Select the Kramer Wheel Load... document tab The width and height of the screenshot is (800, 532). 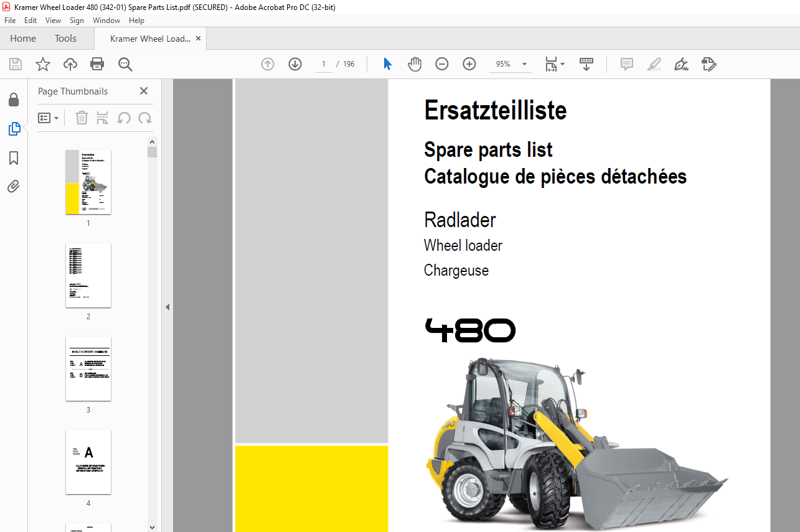tap(150, 39)
